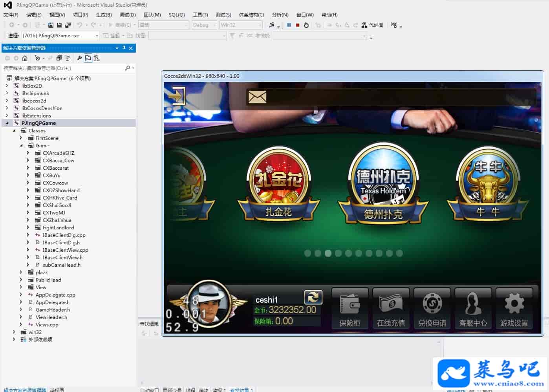549x392 pixels.
Task: Click the stop debugging red square icon
Action: pyautogui.click(x=298, y=25)
